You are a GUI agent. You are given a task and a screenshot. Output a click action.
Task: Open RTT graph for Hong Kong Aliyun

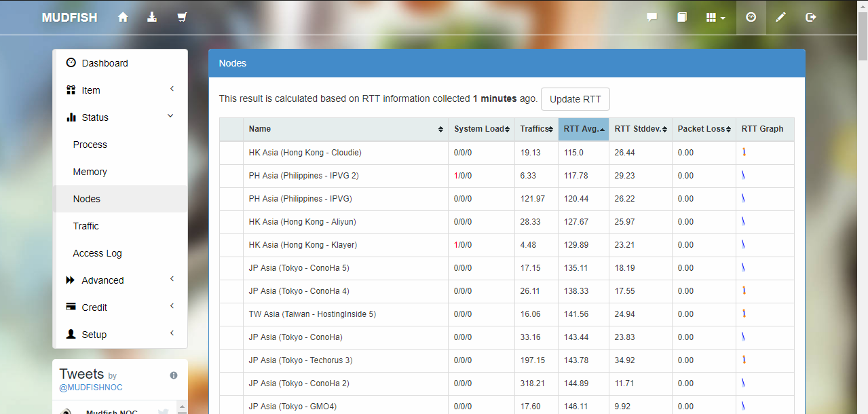tap(744, 221)
